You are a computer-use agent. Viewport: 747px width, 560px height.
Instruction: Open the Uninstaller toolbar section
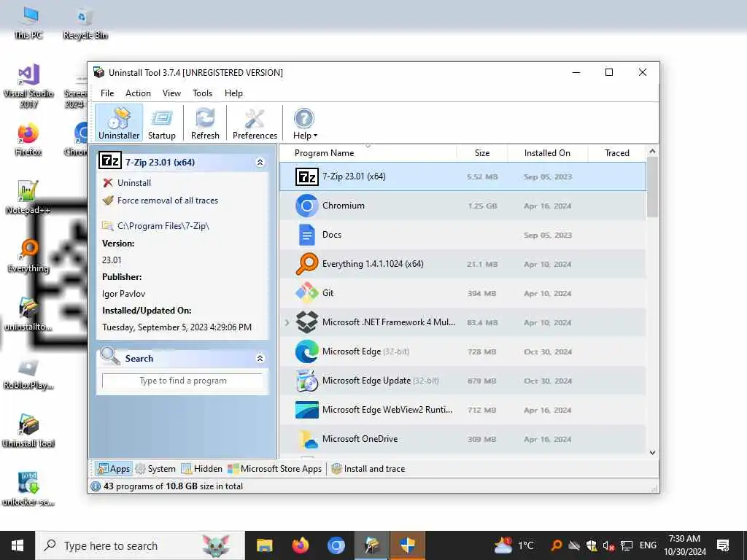click(119, 123)
